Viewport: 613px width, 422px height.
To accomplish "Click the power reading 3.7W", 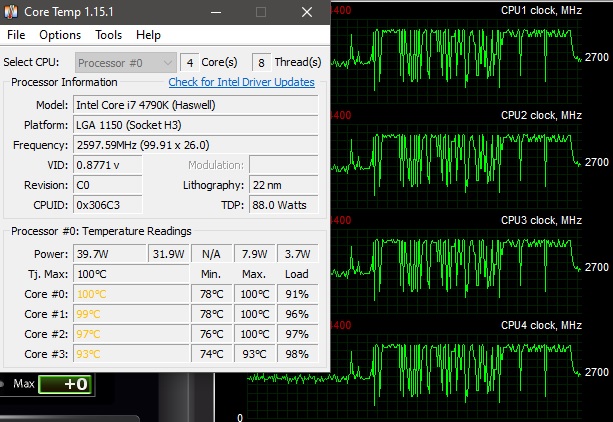I will point(297,254).
